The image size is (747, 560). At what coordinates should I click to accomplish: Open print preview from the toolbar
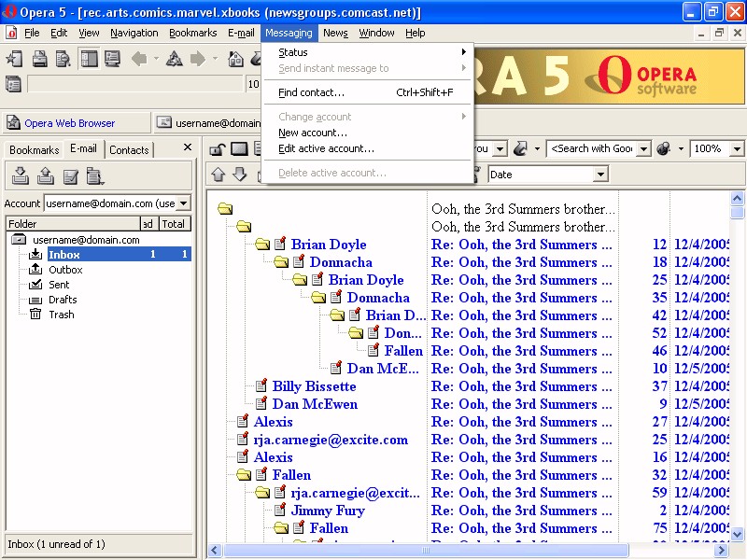tap(63, 59)
